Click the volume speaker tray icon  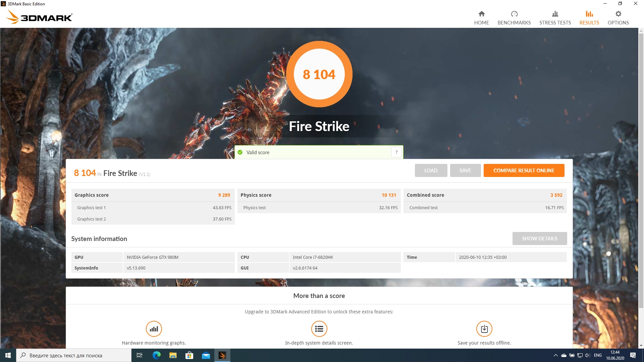pyautogui.click(x=588, y=355)
